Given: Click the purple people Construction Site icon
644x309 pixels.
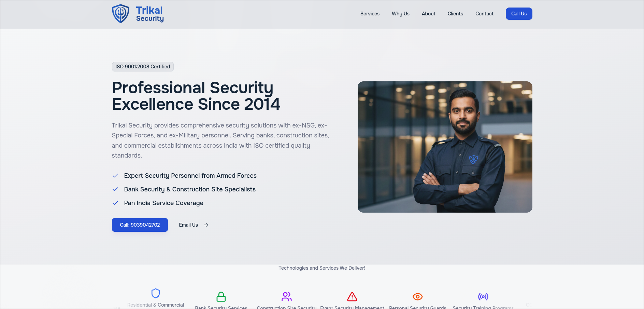Looking at the screenshot, I should tap(287, 297).
